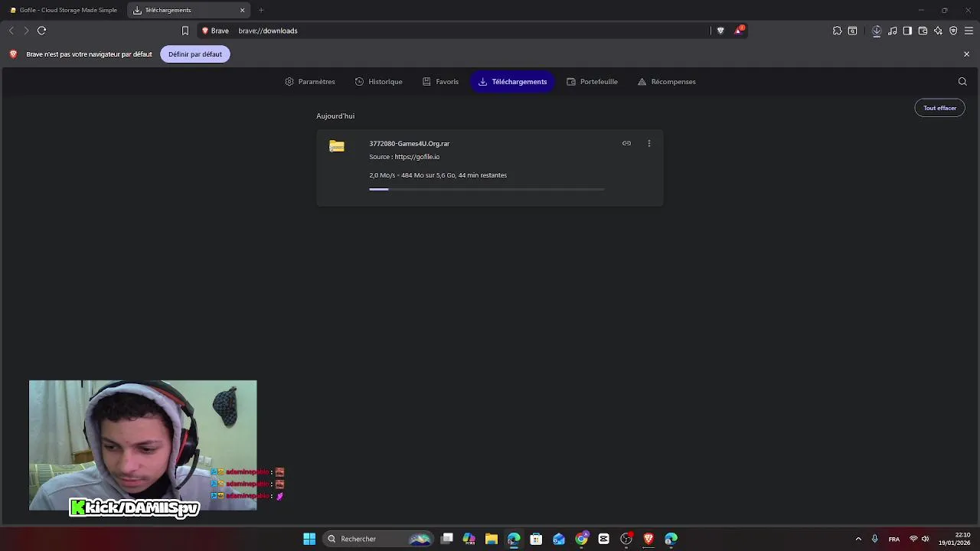Click file name 3772080-Games4U.Org.rar
Image resolution: width=980 pixels, height=551 pixels.
[x=409, y=143]
